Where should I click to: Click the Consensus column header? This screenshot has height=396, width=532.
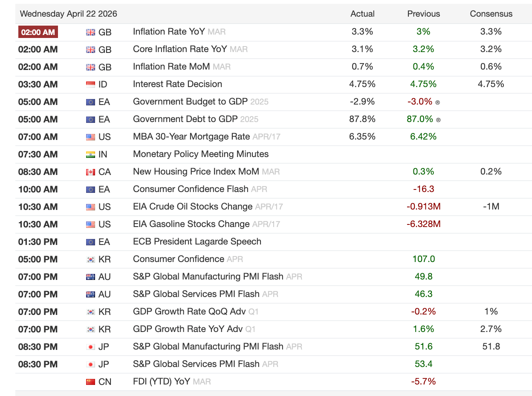491,14
